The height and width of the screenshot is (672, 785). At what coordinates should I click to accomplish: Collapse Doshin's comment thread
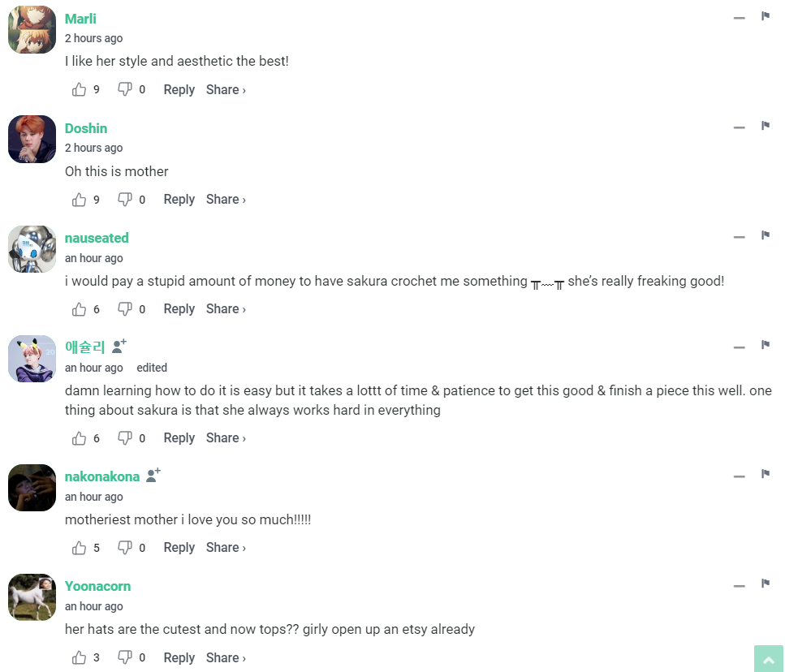point(739,127)
